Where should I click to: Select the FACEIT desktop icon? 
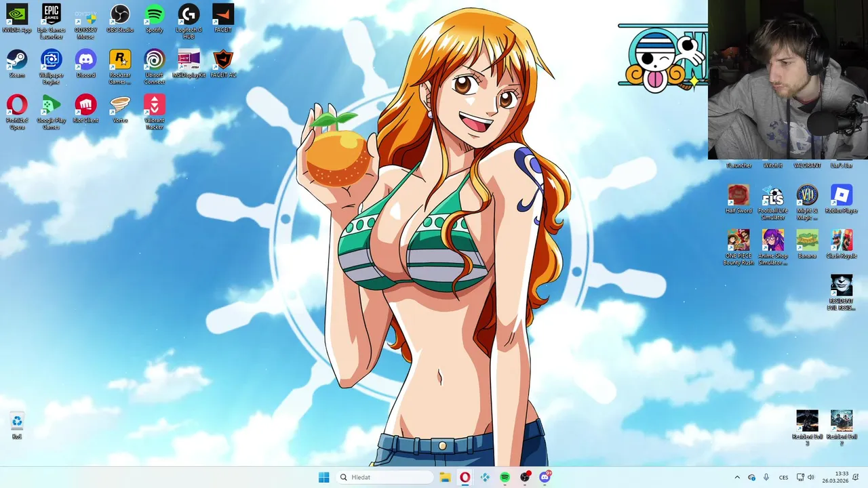pyautogui.click(x=223, y=18)
